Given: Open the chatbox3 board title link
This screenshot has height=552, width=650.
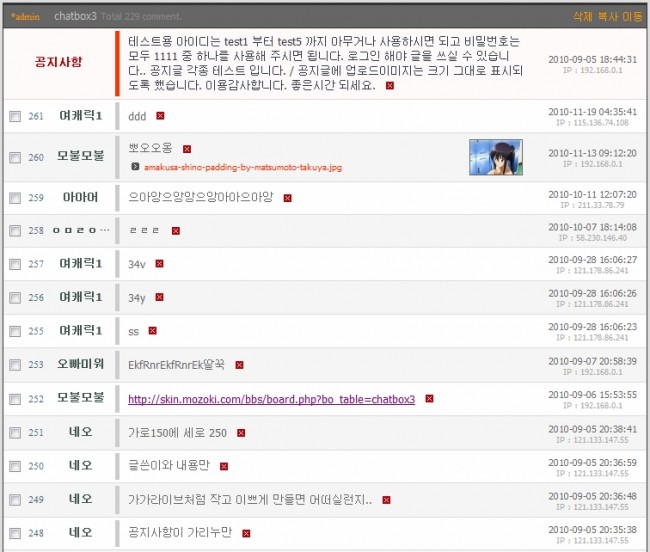Looking at the screenshot, I should (75, 16).
